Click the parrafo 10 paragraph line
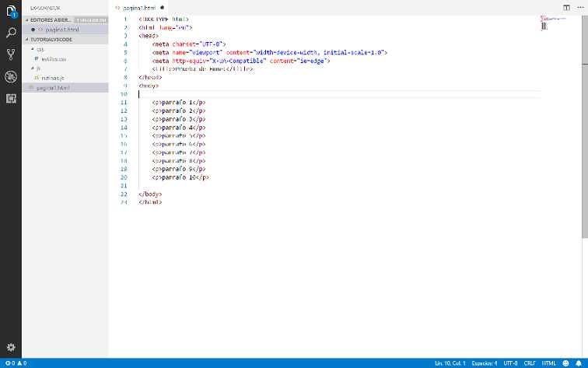The width and height of the screenshot is (588, 368). (180, 177)
